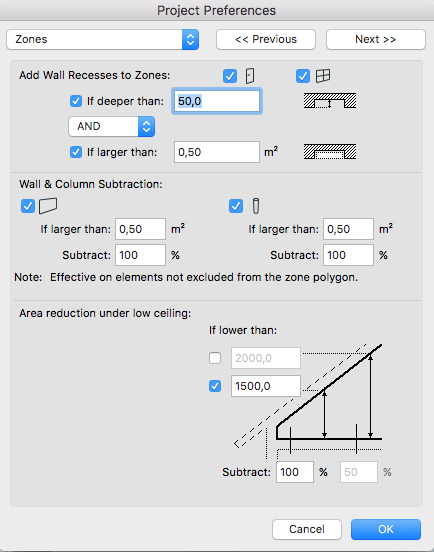Click the door recess icon

pyautogui.click(x=250, y=76)
